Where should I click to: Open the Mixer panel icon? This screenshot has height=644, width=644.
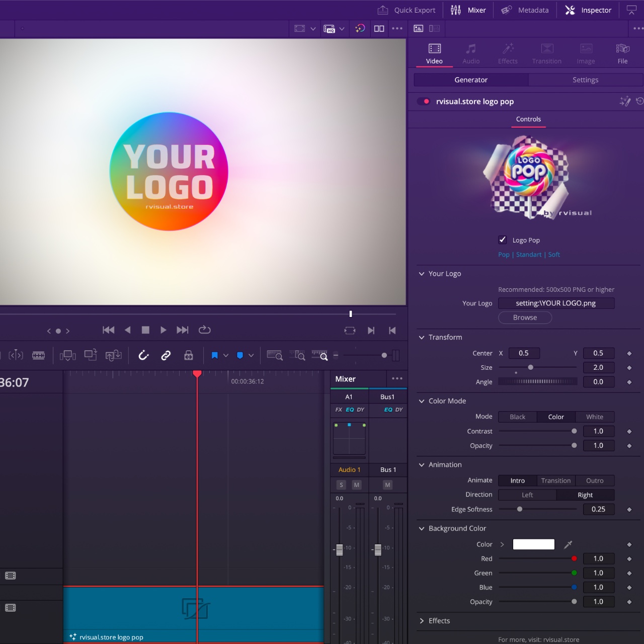coord(456,10)
